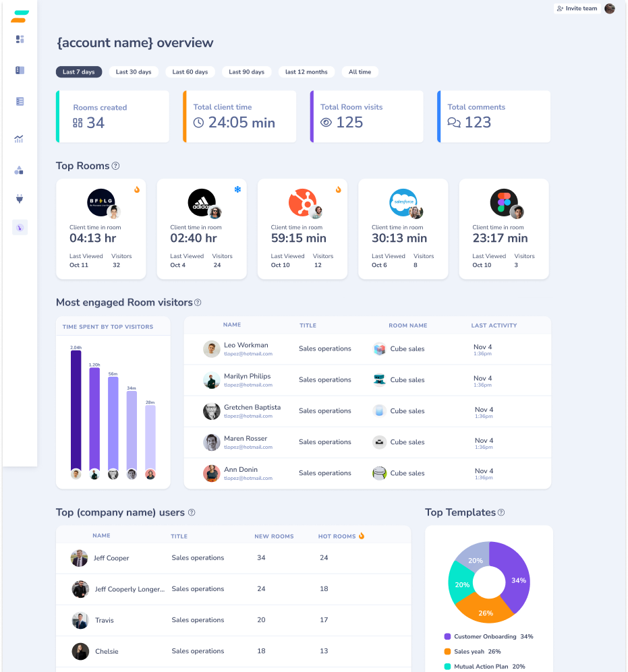Image resolution: width=628 pixels, height=672 pixels.
Task: Click help icon next to Top Templates
Action: [501, 513]
